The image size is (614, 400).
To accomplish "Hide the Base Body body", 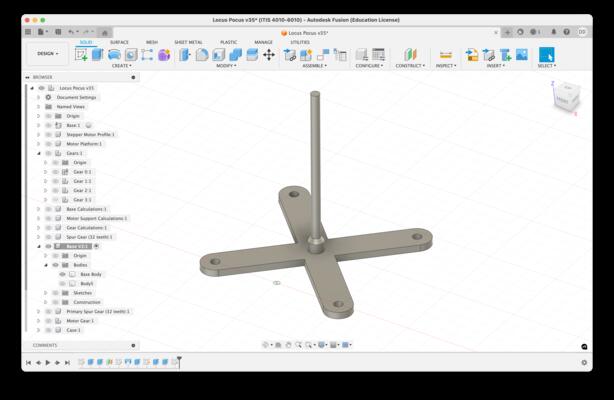I will click(62, 274).
